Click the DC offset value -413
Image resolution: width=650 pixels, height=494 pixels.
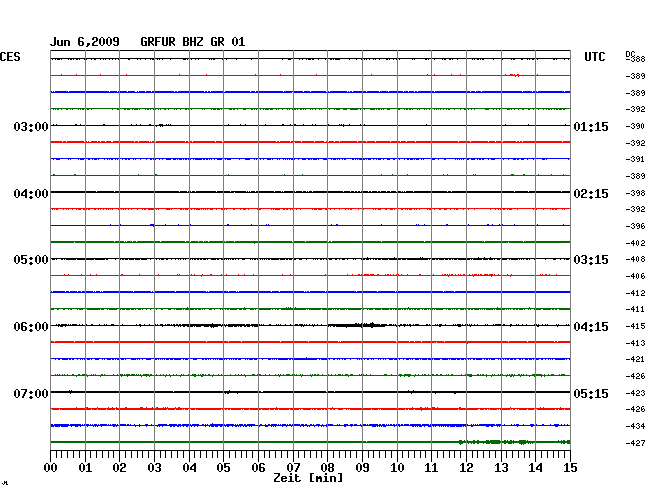[x=635, y=343]
